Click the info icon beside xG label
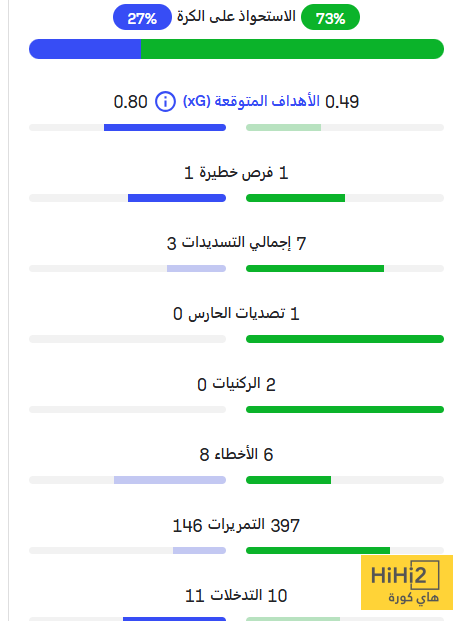This screenshot has width=464, height=621. tap(165, 101)
